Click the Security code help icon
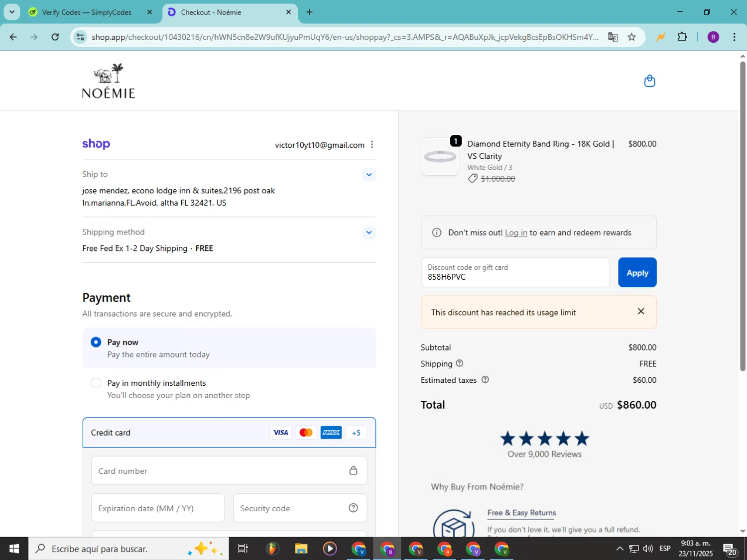The height and width of the screenshot is (560, 747). click(353, 508)
